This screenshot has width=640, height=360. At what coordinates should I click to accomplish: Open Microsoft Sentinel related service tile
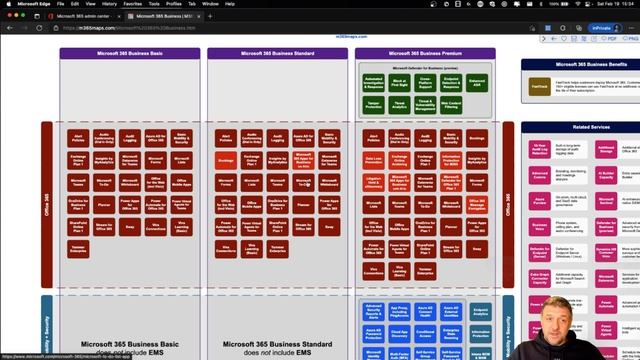pos(606,201)
